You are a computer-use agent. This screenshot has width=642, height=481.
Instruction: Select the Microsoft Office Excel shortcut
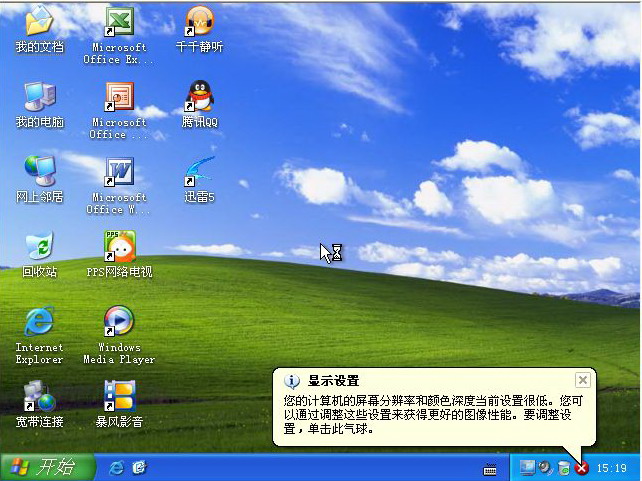(119, 35)
